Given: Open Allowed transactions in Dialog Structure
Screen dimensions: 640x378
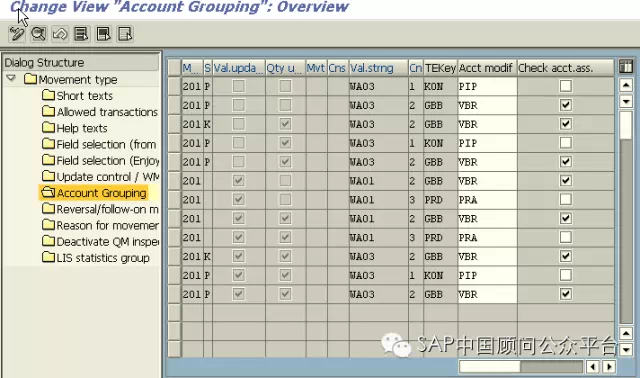Looking at the screenshot, I should click(107, 112).
